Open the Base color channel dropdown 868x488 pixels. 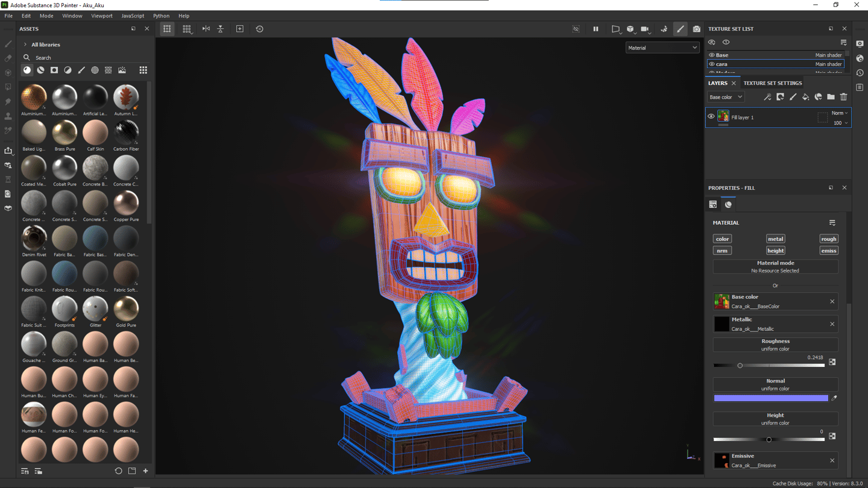point(726,97)
